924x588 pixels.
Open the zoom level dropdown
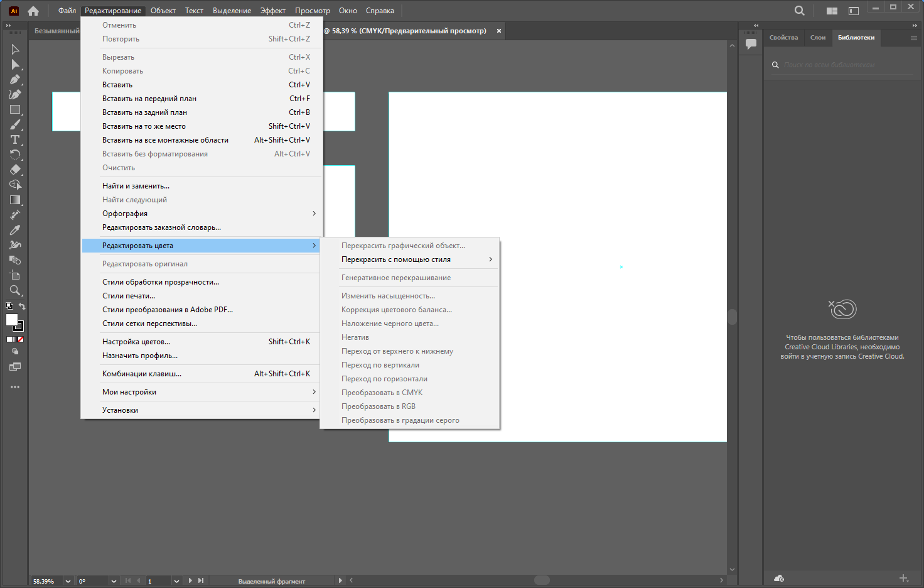coord(68,581)
